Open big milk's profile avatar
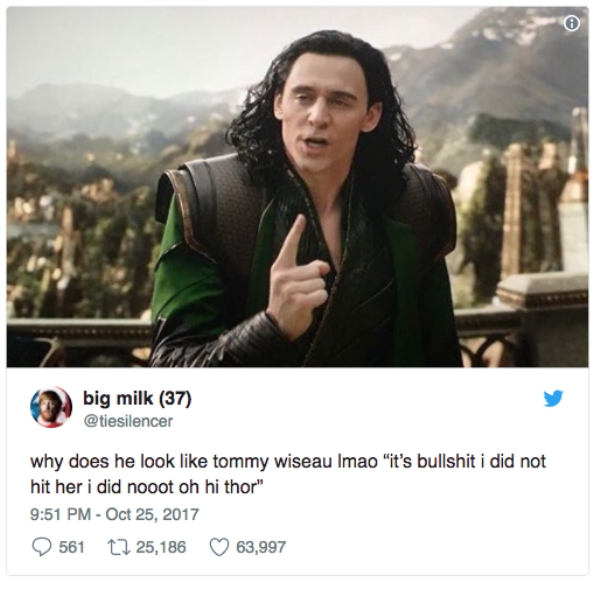This screenshot has width=600, height=589. pyautogui.click(x=51, y=407)
